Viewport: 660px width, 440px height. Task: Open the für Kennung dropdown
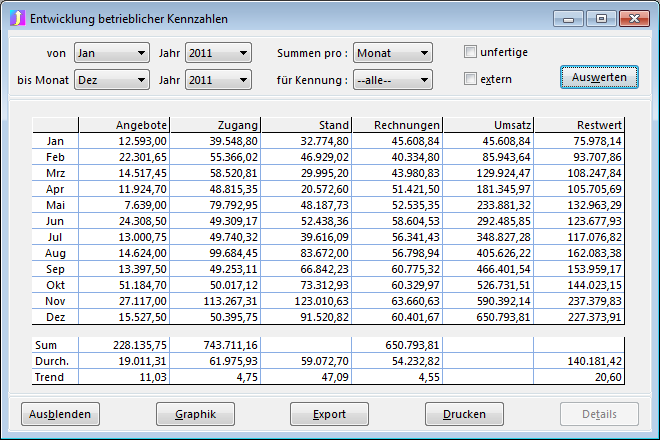tap(392, 80)
